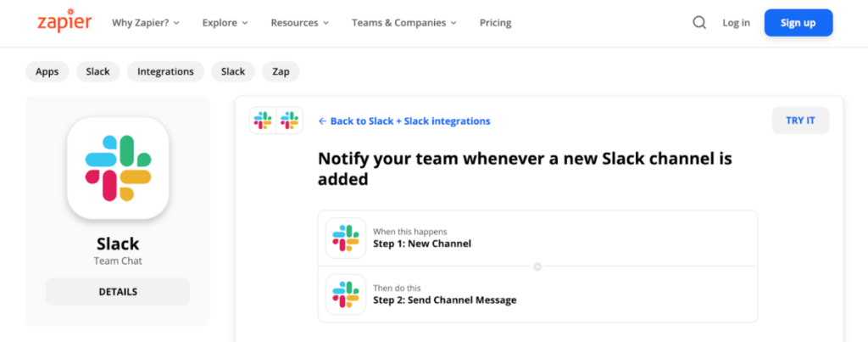Image resolution: width=868 pixels, height=342 pixels.
Task: Open the search magnifier icon
Action: (699, 23)
